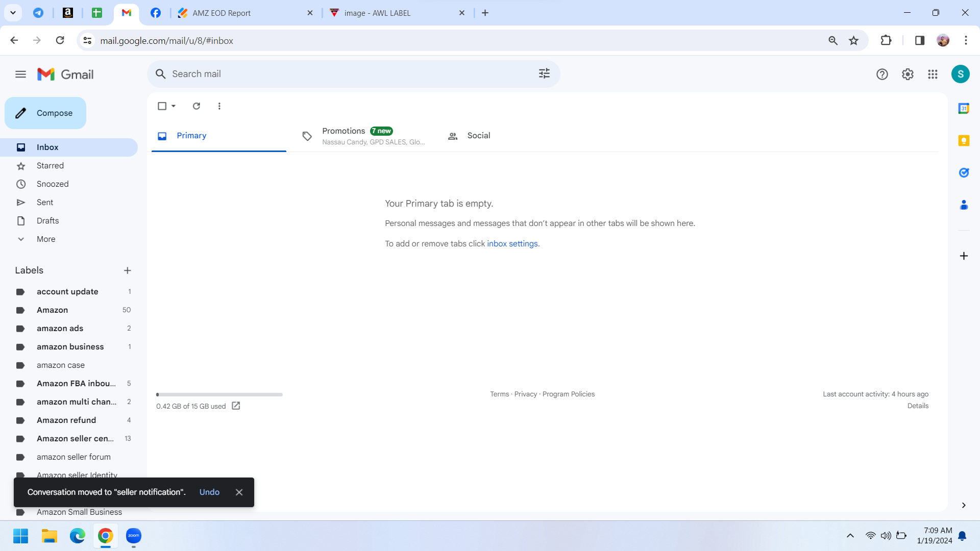This screenshot has height=551, width=980.
Task: Open Zoom from the taskbar
Action: tap(134, 536)
